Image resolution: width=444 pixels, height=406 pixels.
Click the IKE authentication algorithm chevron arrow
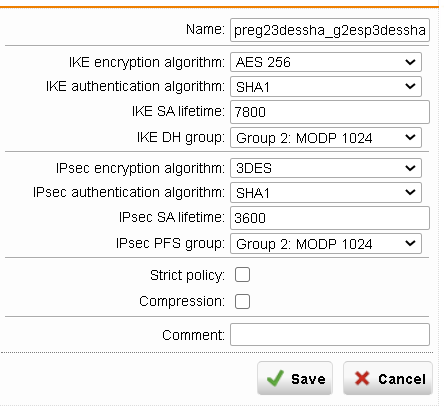point(410,86)
